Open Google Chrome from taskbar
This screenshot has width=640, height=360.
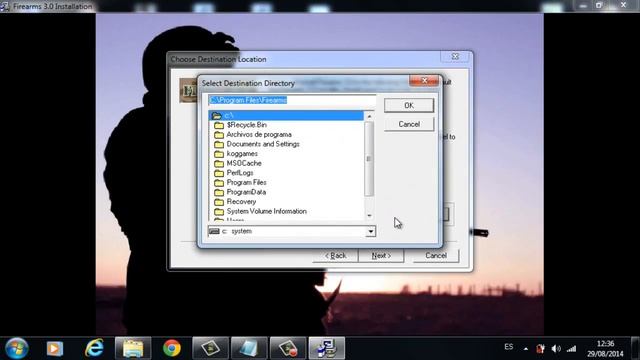(x=172, y=349)
